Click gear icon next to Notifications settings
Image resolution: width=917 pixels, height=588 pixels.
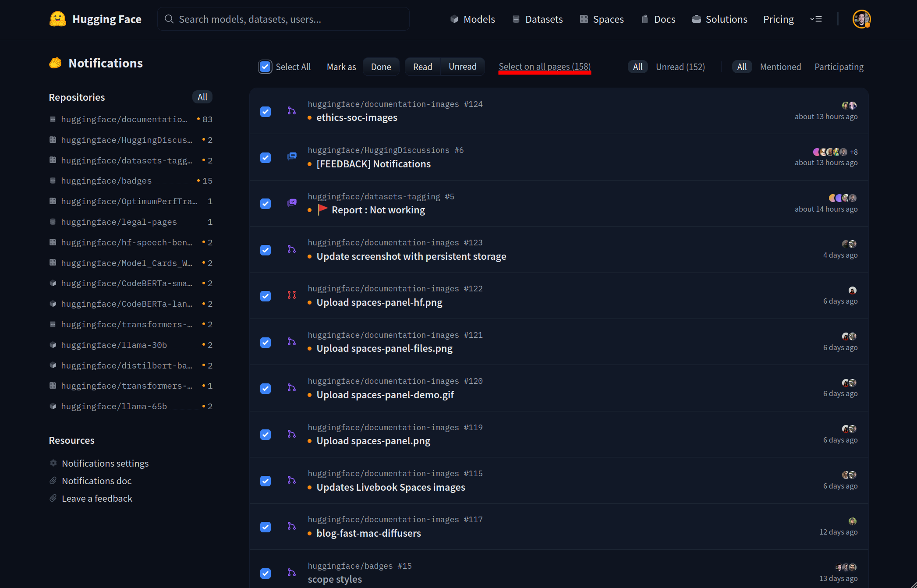point(53,463)
